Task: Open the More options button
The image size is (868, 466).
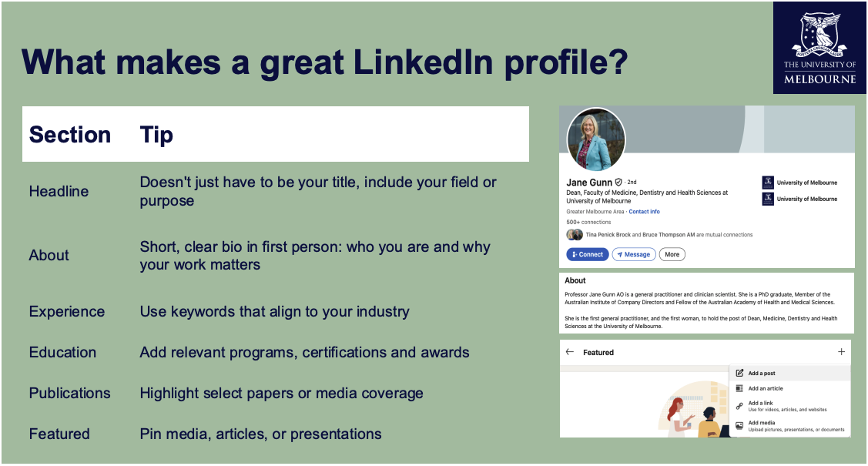Action: point(672,255)
